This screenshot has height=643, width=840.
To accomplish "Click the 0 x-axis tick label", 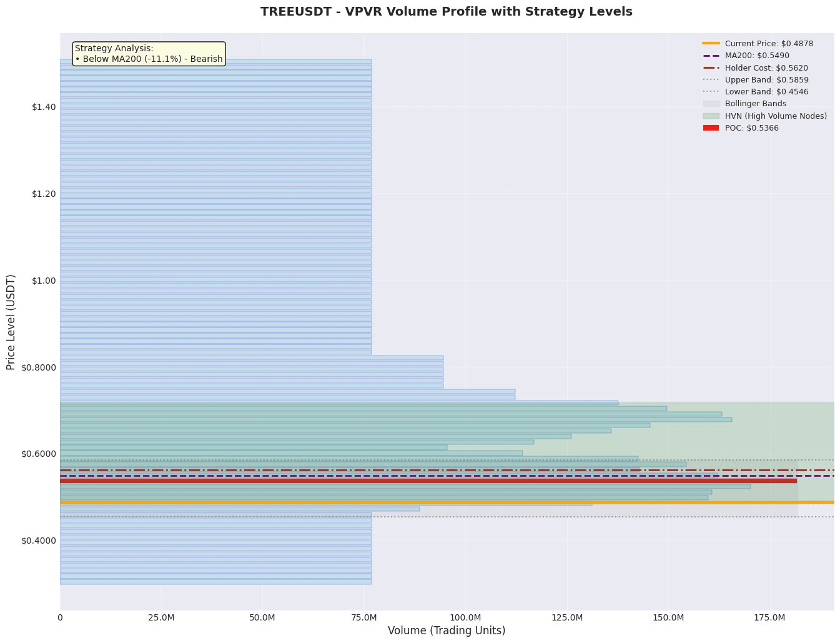I will click(x=60, y=617).
